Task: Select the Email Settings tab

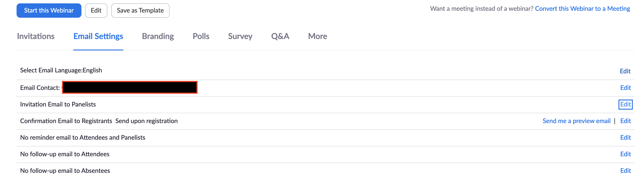Action: point(98,36)
